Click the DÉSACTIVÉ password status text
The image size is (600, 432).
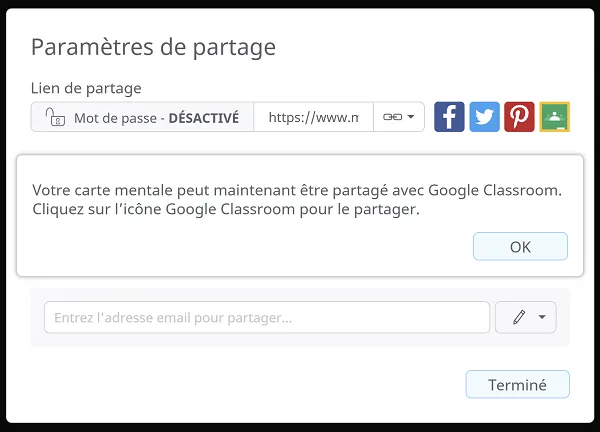[203, 118]
